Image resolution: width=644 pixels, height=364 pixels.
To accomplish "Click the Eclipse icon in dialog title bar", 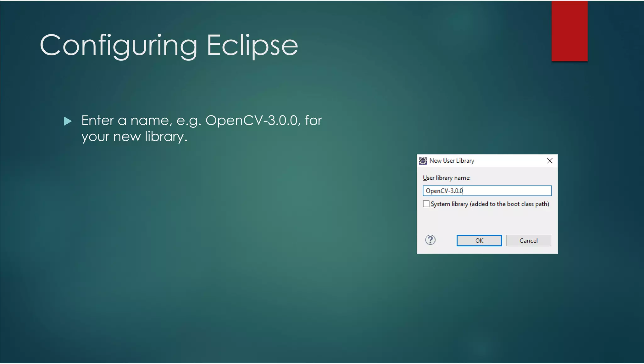I will pyautogui.click(x=423, y=161).
